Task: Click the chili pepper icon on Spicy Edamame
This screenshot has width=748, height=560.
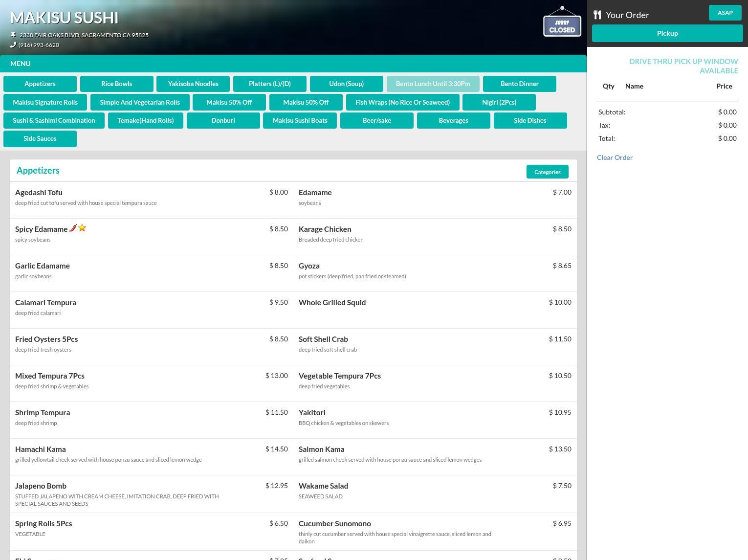Action: tap(73, 228)
